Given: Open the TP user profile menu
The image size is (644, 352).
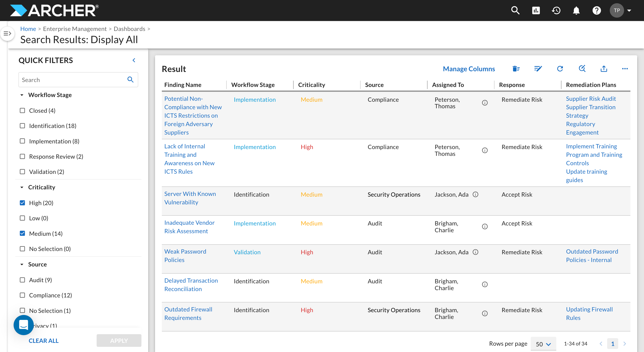Looking at the screenshot, I should [621, 11].
